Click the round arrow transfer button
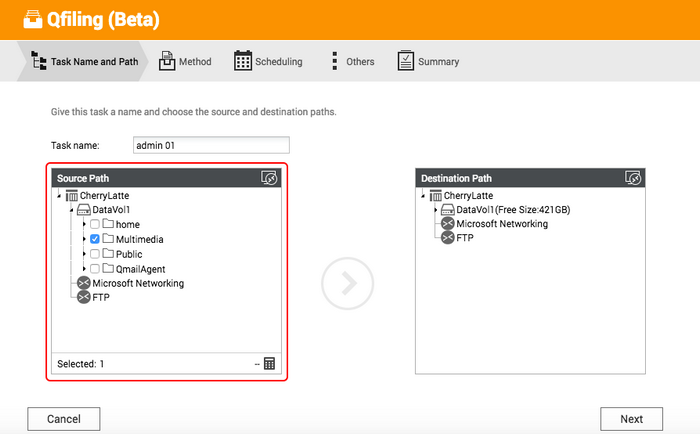 pyautogui.click(x=347, y=283)
